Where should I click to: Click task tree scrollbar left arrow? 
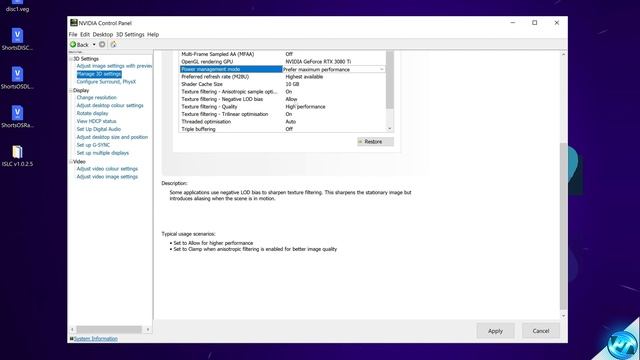72,329
